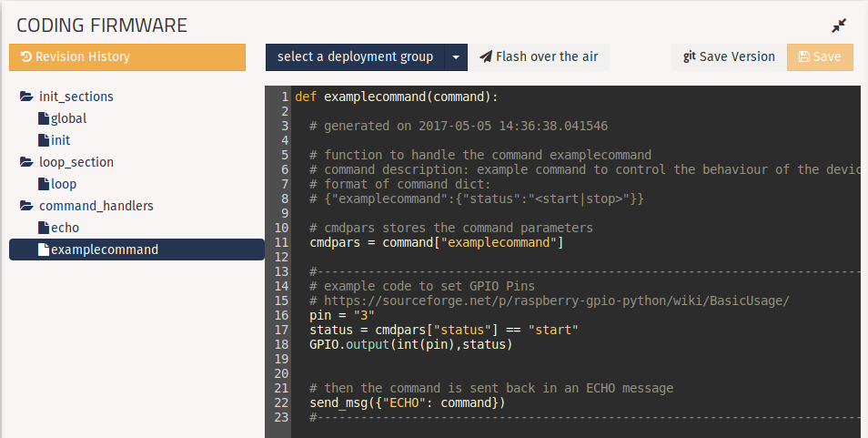Viewport: 868px width, 438px height.
Task: Open the global file
Action: click(68, 118)
